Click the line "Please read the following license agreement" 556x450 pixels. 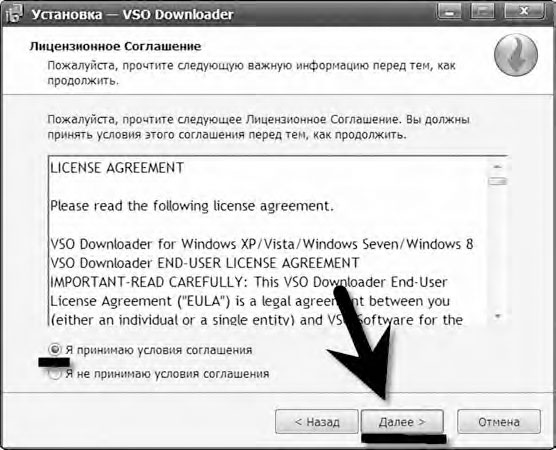pos(192,206)
